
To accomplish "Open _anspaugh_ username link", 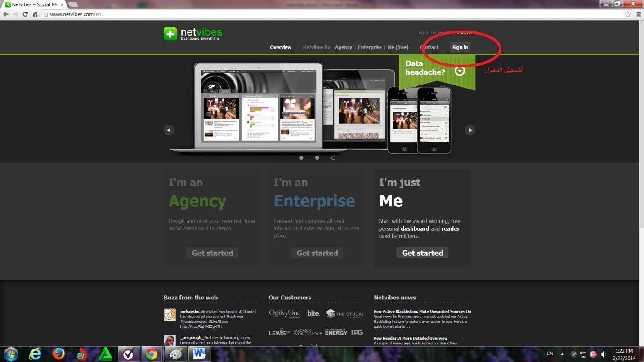I will pos(192,338).
